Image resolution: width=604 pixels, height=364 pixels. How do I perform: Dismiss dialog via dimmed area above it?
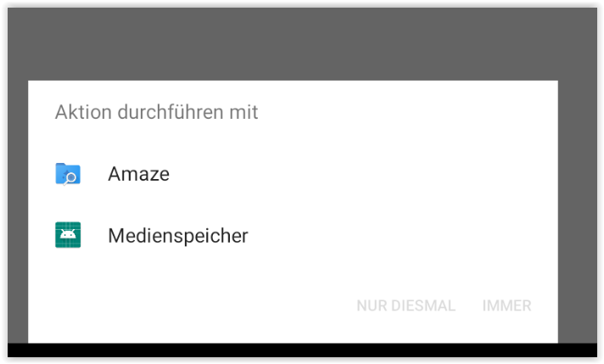click(x=302, y=44)
